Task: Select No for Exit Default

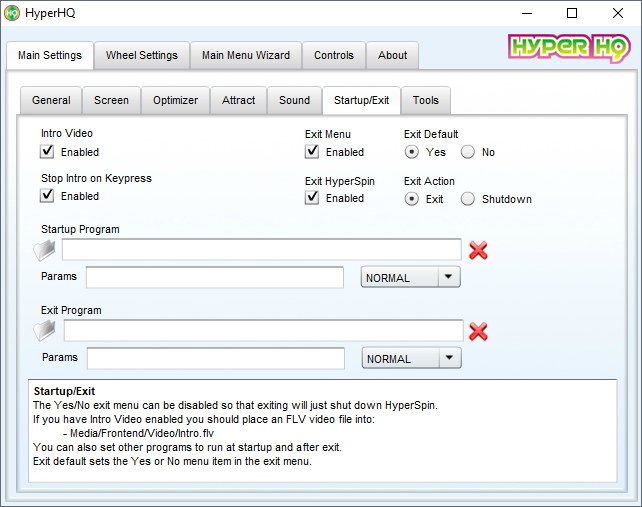Action: coord(468,152)
